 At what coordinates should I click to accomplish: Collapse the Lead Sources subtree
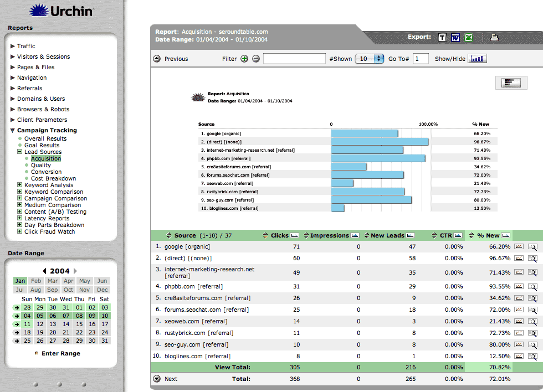coord(20,152)
